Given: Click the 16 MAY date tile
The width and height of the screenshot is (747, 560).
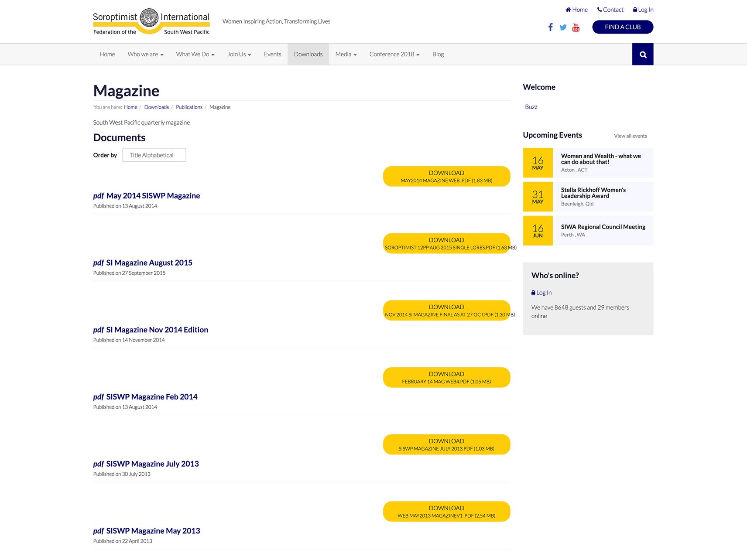Looking at the screenshot, I should coord(538,163).
